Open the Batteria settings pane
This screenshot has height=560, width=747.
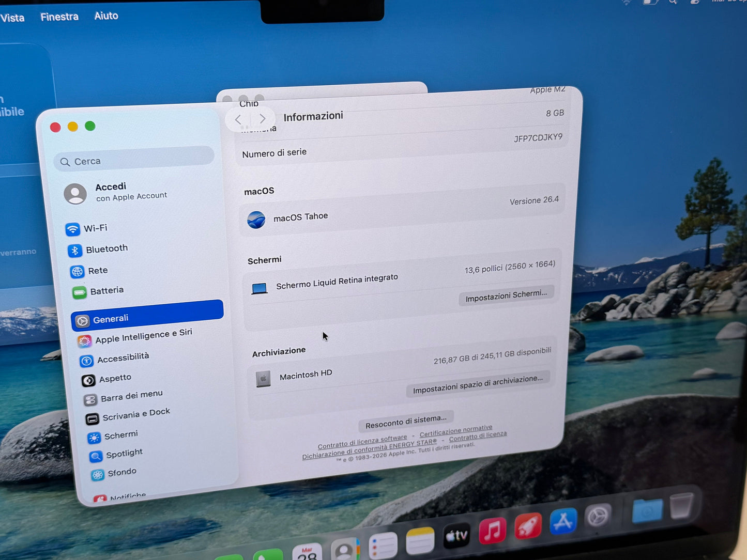(98, 291)
